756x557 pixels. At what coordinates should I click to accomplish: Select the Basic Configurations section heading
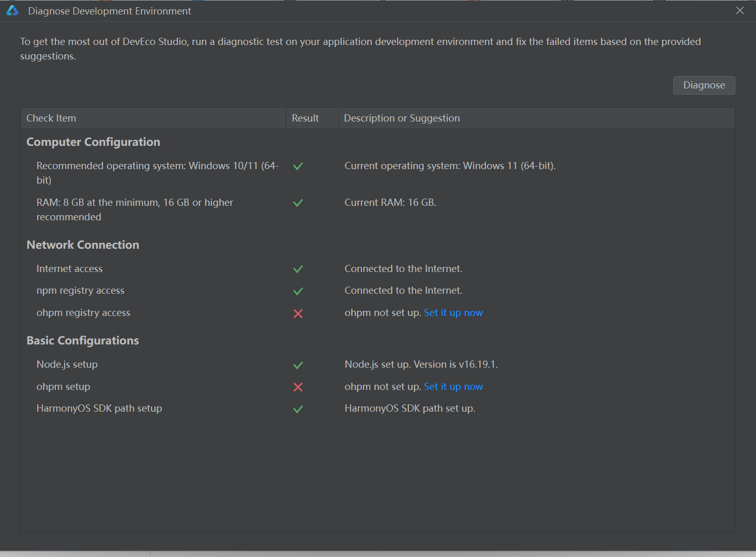click(x=83, y=341)
